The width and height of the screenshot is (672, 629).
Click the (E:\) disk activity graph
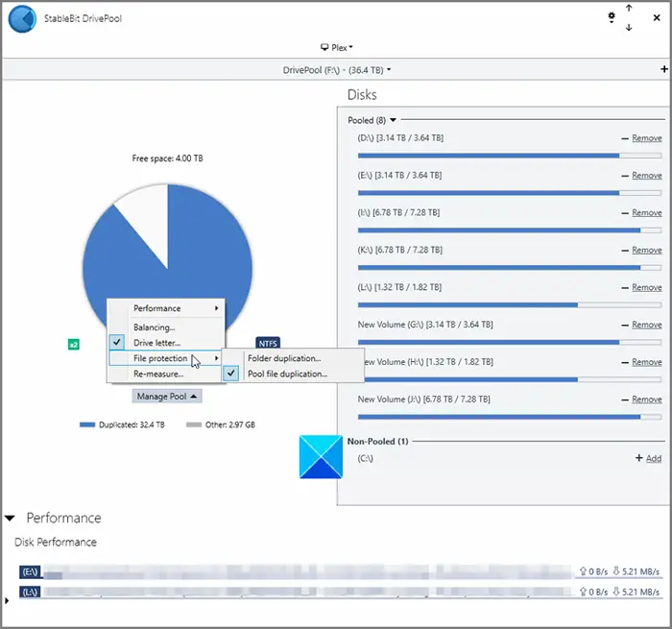307,571
